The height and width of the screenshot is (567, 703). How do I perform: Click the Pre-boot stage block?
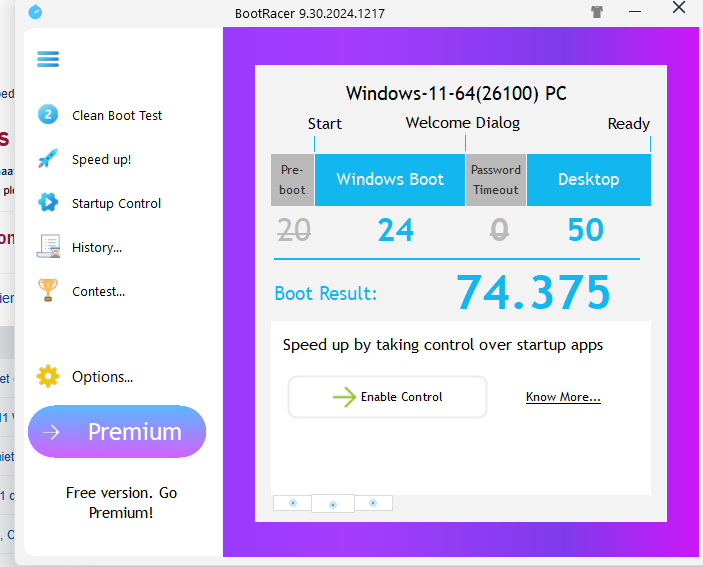292,180
